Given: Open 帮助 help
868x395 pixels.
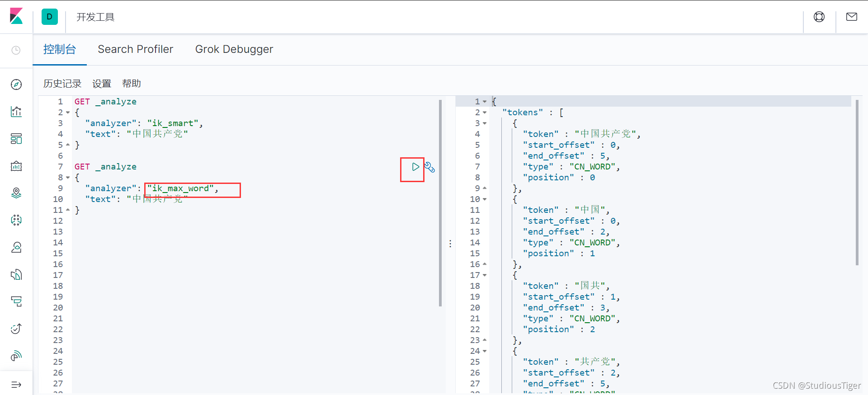Looking at the screenshot, I should 132,84.
